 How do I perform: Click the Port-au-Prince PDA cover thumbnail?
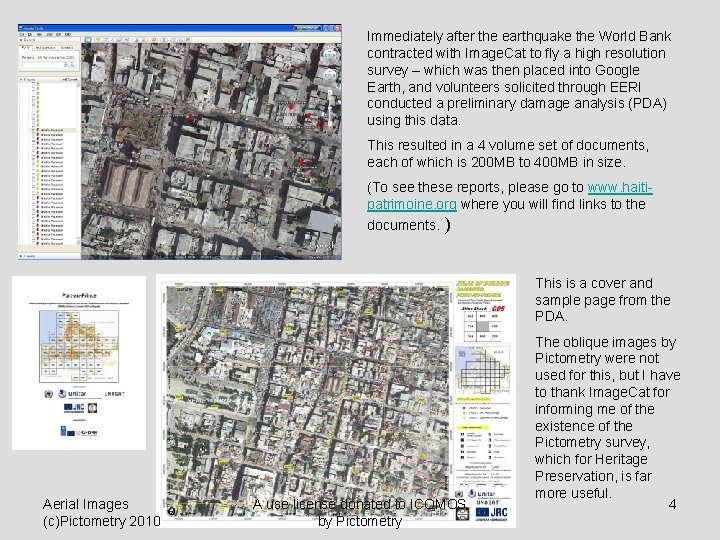tap(79, 363)
